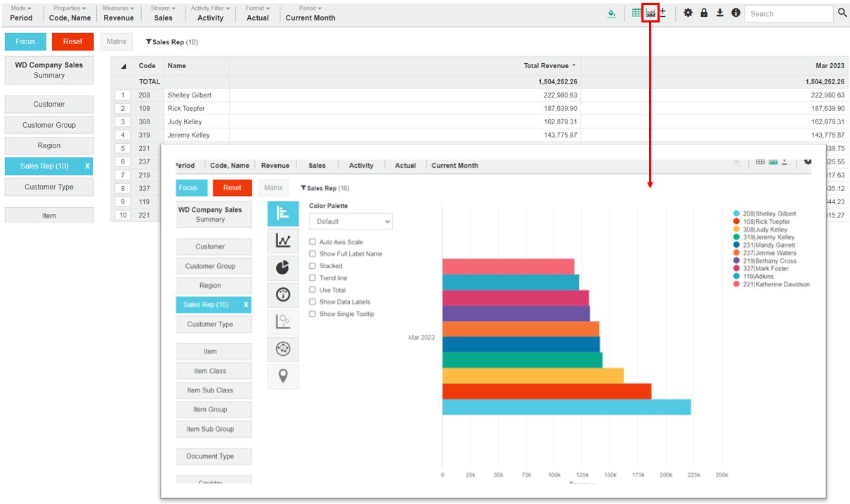Open settings with the gear icon
The height and width of the screenshot is (504, 850).
pos(688,13)
